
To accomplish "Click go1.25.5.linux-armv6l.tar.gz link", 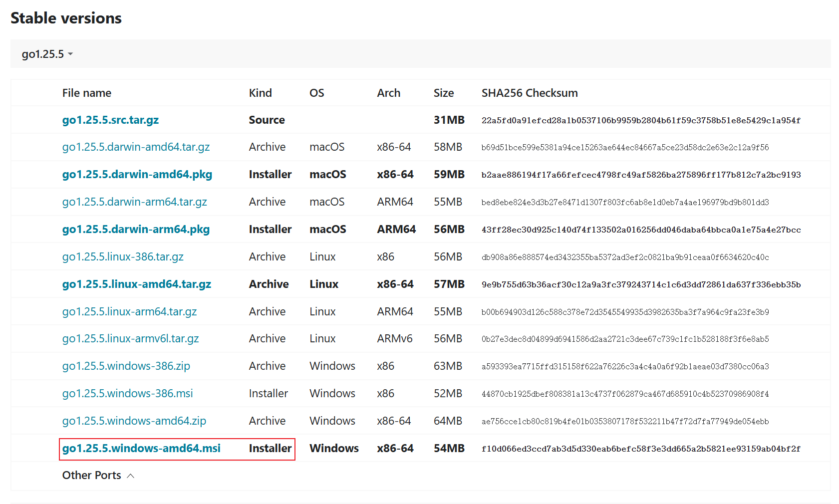I will coord(130,339).
